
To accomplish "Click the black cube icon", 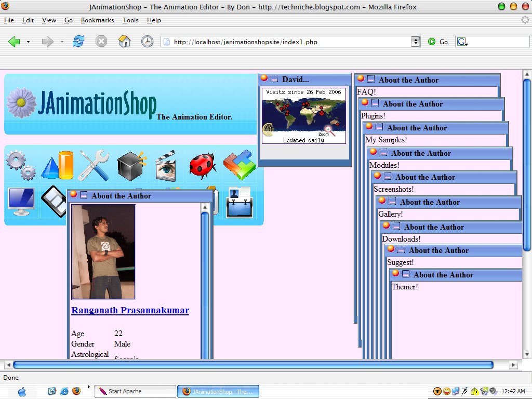I will 131,166.
